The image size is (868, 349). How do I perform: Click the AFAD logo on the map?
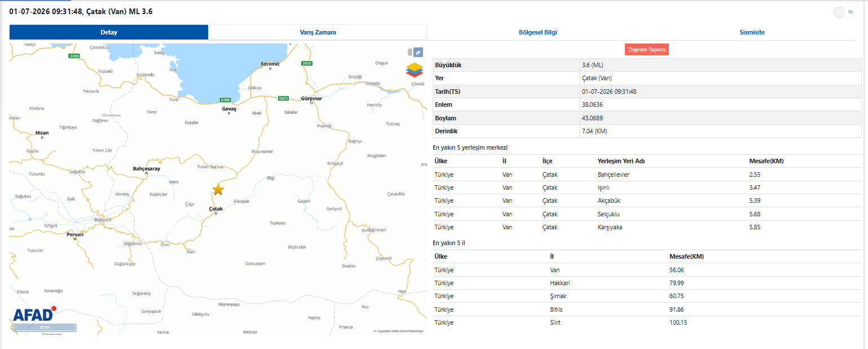pyautogui.click(x=33, y=315)
